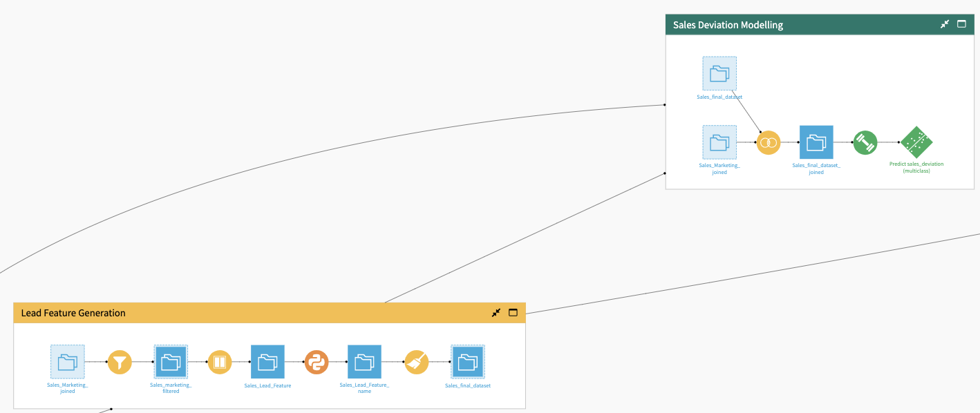Click the Lead Feature Generation zone title

coord(73,314)
